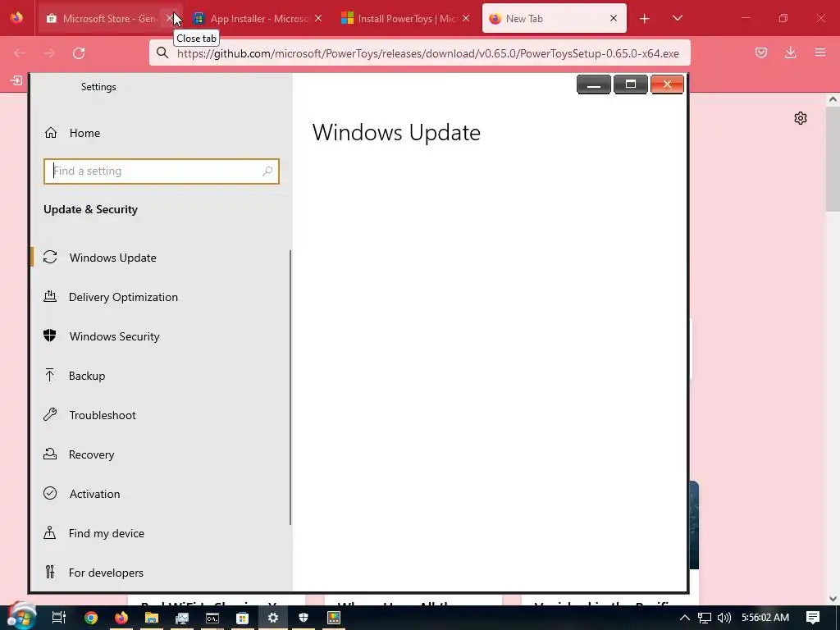This screenshot has height=630, width=840.
Task: Open Delivery Optimization settings
Action: click(x=161, y=297)
